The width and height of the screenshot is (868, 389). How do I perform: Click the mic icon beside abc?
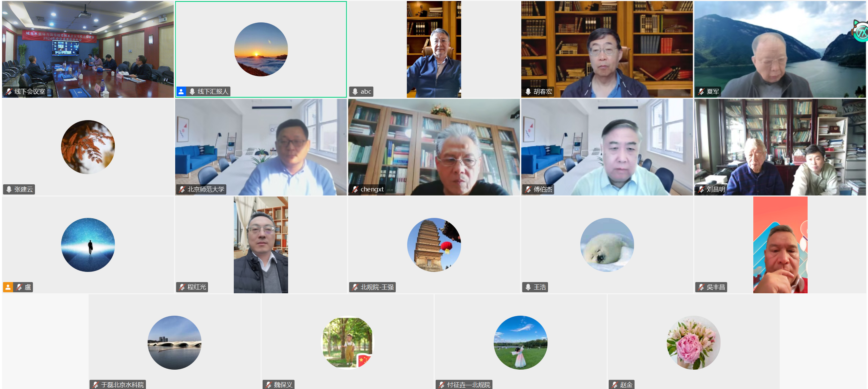coord(355,92)
